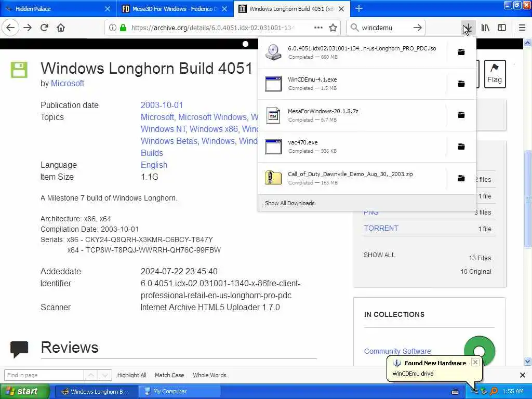532x399 pixels.
Task: Click the green padlock security icon
Action: click(x=123, y=28)
